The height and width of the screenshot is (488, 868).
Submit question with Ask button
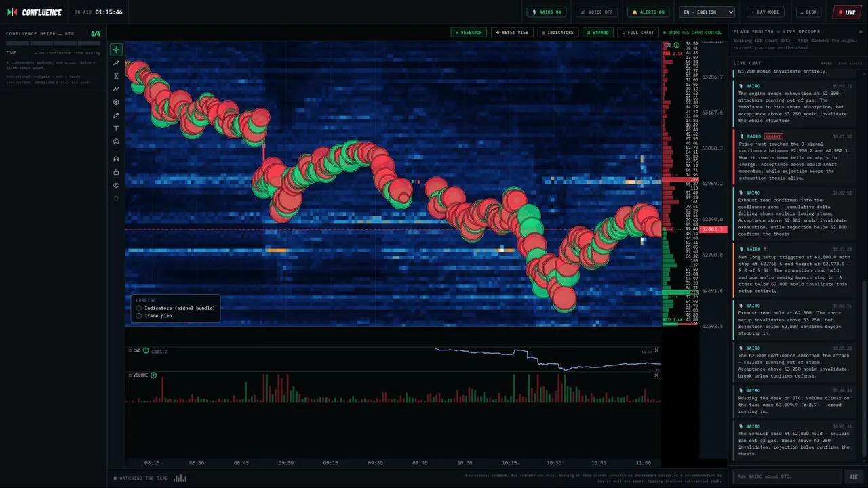click(x=854, y=476)
